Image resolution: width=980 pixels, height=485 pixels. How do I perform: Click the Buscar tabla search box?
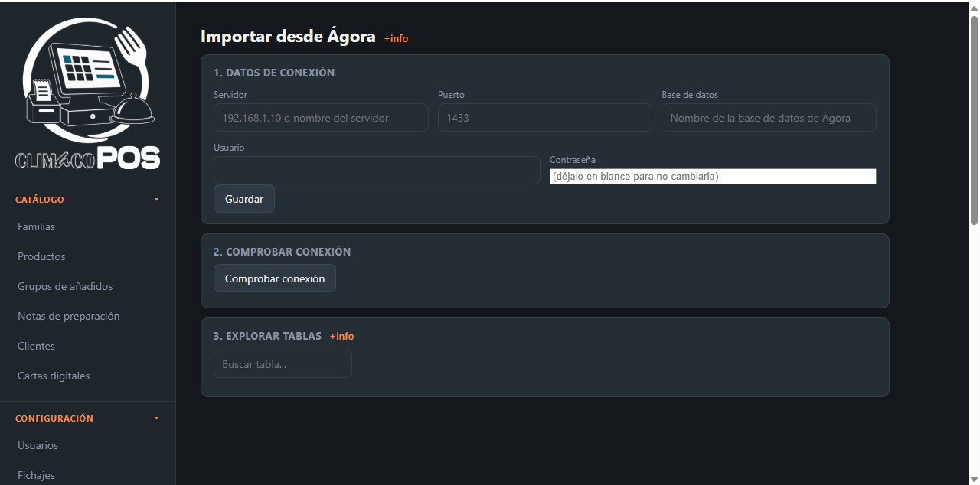[x=283, y=364]
